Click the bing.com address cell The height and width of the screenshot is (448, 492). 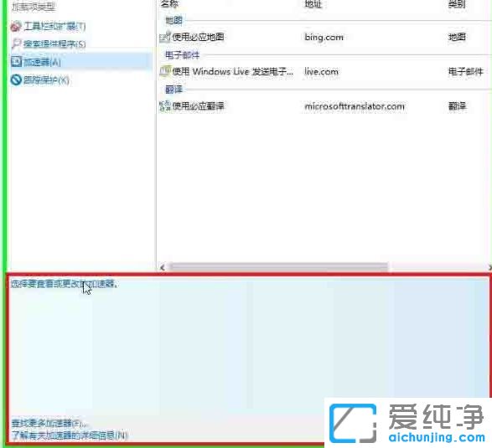click(x=324, y=38)
